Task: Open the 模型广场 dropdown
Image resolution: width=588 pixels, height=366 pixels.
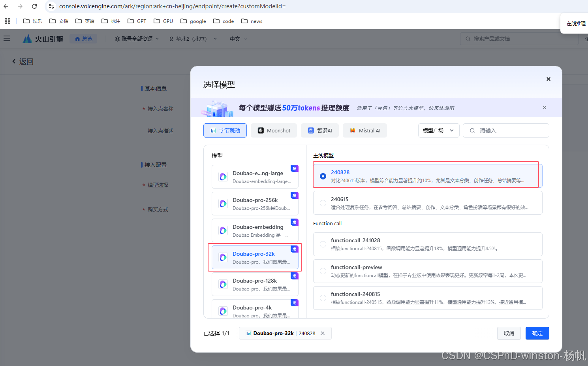Action: 439,130
